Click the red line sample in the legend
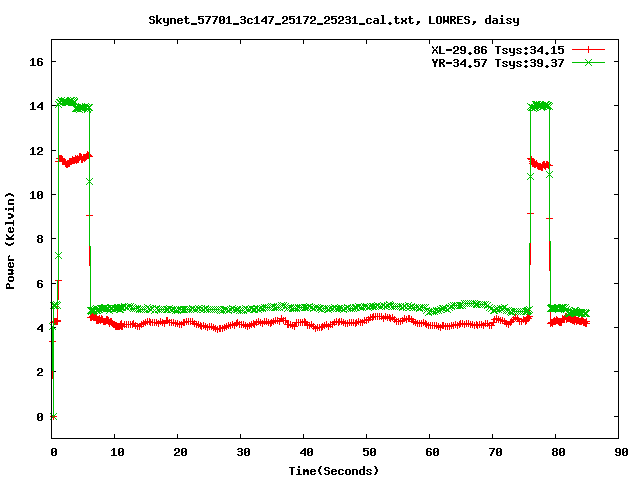Screen dimensions: 640x480 pyautogui.click(x=588, y=50)
